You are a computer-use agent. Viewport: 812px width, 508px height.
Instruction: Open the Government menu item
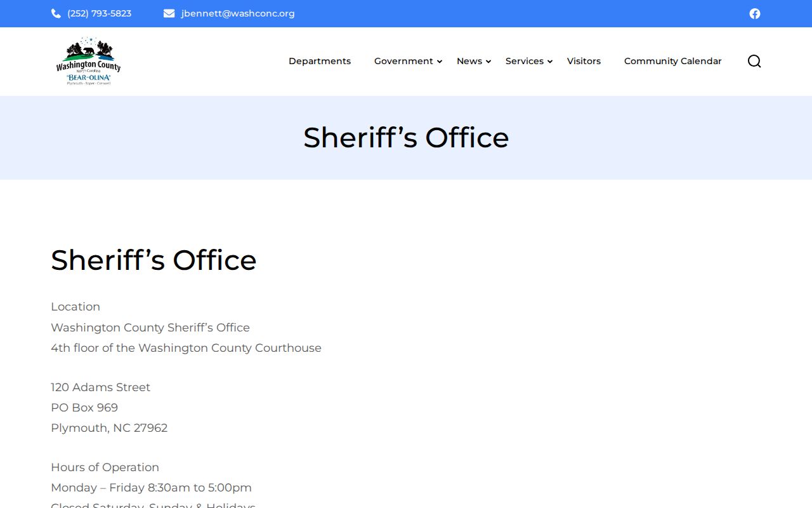coord(403,61)
